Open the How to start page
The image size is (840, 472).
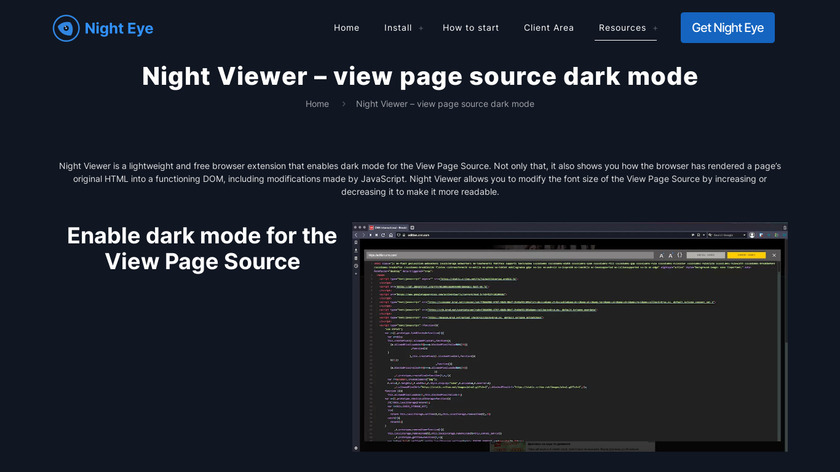(470, 28)
